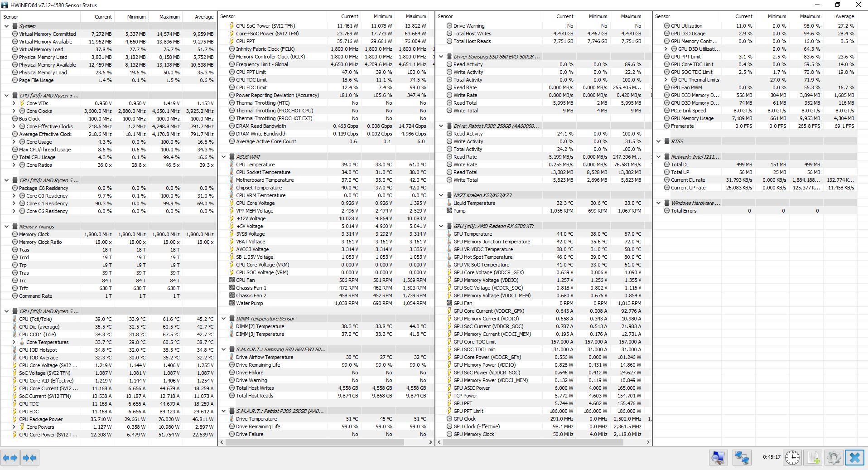Click the chip icon beside System group
The width and height of the screenshot is (868, 470).
pyautogui.click(x=15, y=26)
